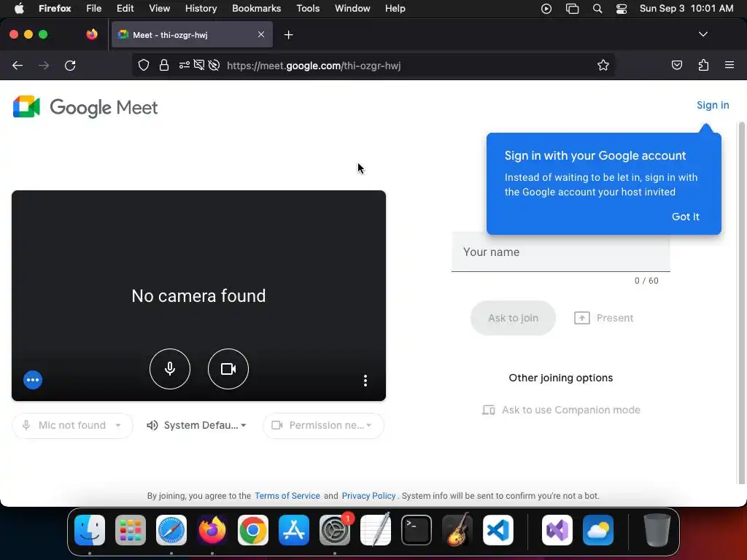
Task: Go back with browser back arrow
Action: (18, 65)
